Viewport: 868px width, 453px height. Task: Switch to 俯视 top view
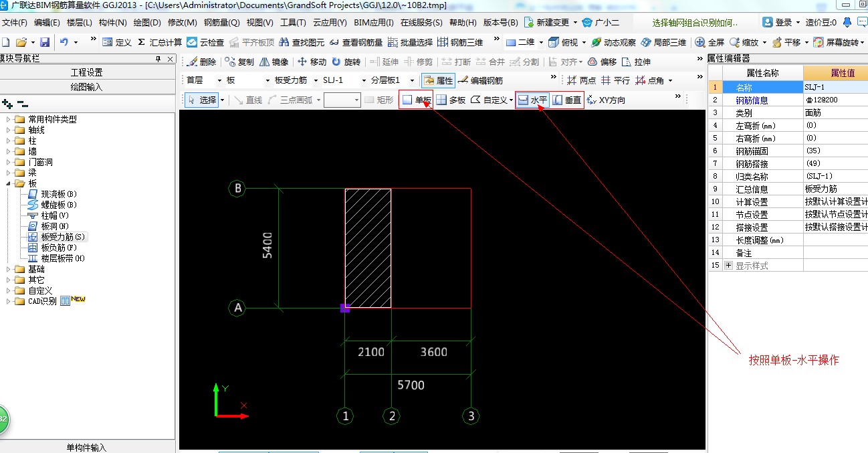click(563, 42)
